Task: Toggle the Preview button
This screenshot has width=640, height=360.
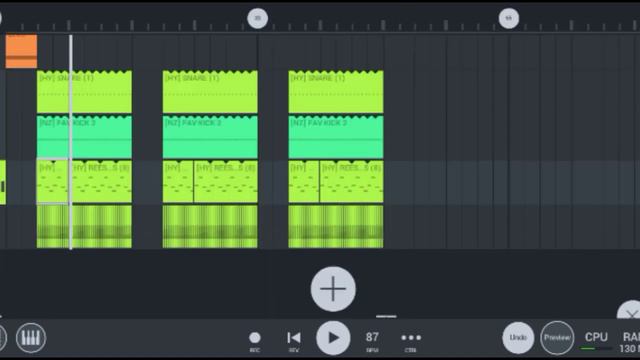Action: pos(557,338)
